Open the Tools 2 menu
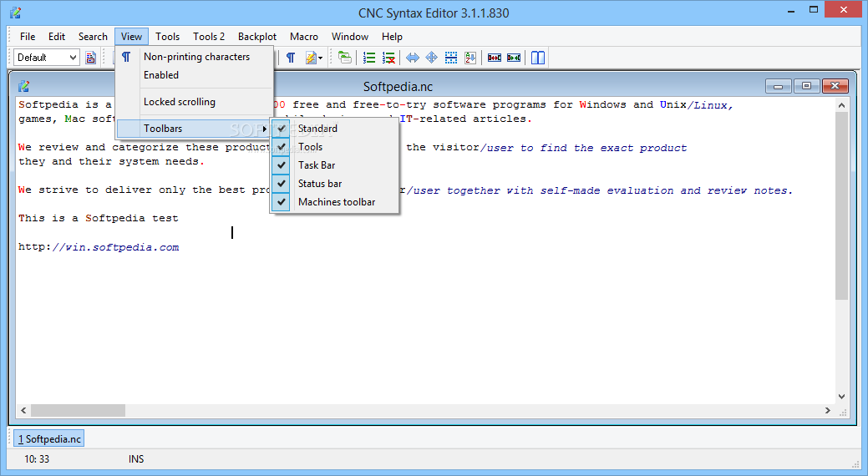The height and width of the screenshot is (476, 868). pos(209,37)
